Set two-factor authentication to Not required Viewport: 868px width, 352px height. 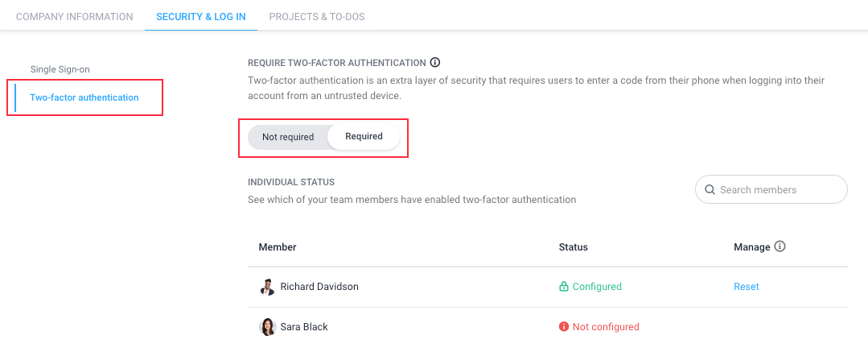[288, 137]
